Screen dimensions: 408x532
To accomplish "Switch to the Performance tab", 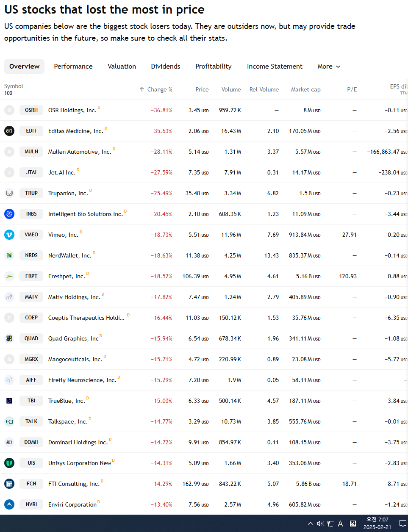I will [73, 66].
